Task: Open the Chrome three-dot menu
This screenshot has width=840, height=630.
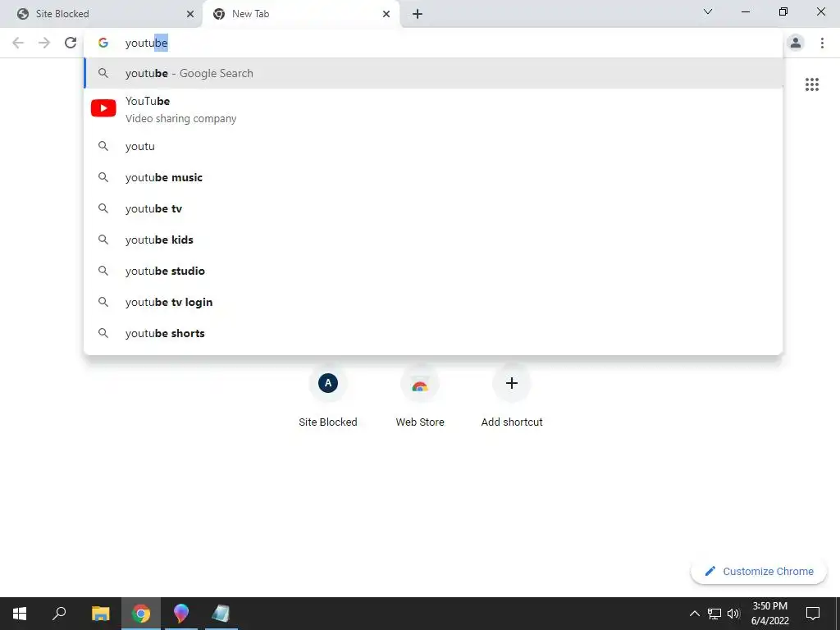Action: (822, 43)
